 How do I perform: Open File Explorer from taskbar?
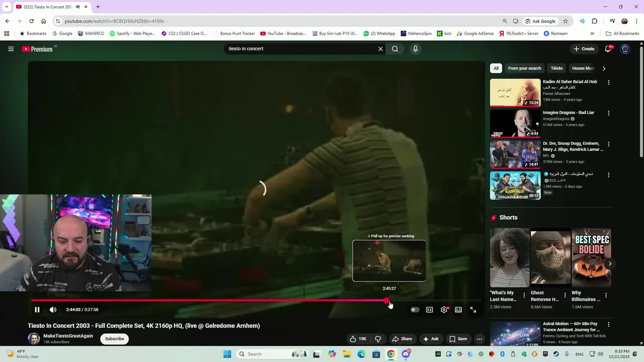point(347,354)
